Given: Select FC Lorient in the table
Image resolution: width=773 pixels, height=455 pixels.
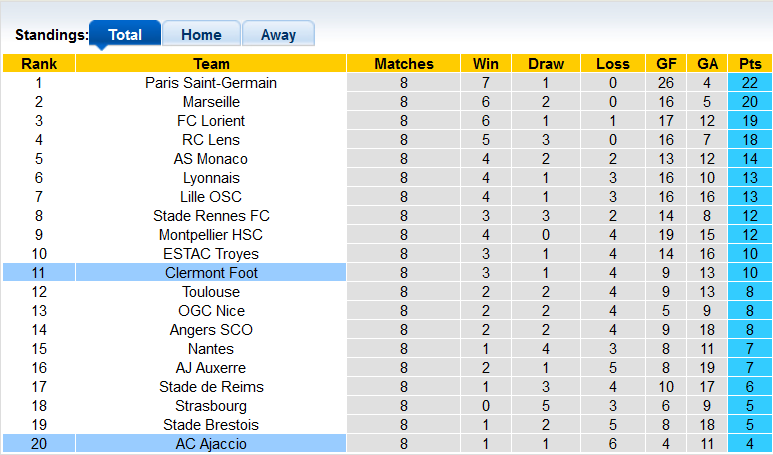Looking at the screenshot, I should point(211,121).
